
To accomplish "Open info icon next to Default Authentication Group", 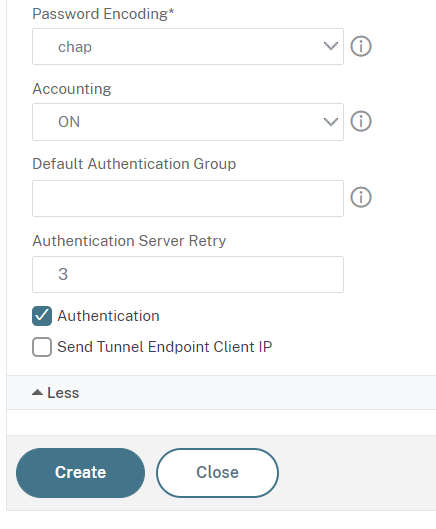I will coord(361,197).
